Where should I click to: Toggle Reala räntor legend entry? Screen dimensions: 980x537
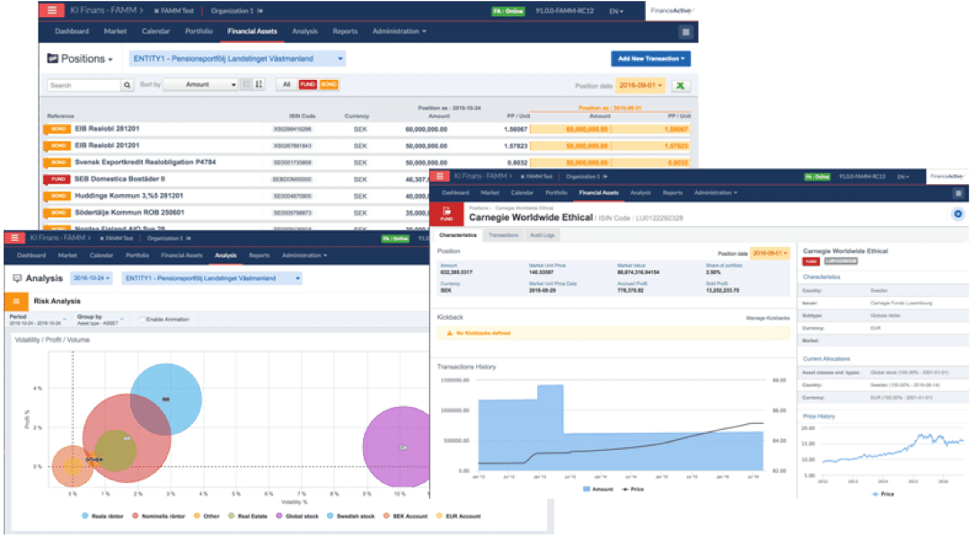102,516
